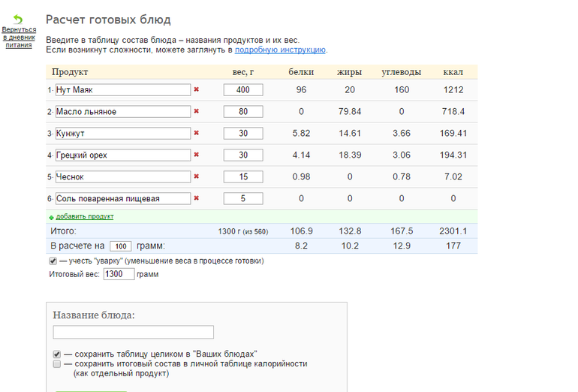
Task: Delete the Масло льняное row via red X
Action: [197, 112]
